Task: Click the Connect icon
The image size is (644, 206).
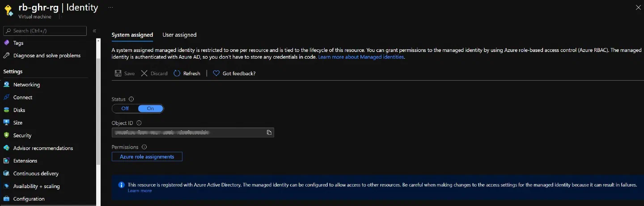Action: [x=6, y=97]
